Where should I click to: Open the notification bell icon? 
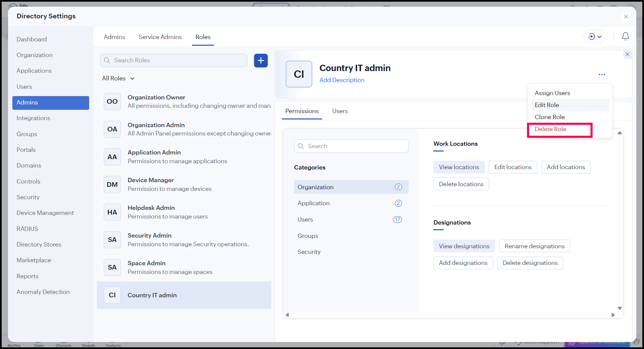[x=625, y=36]
